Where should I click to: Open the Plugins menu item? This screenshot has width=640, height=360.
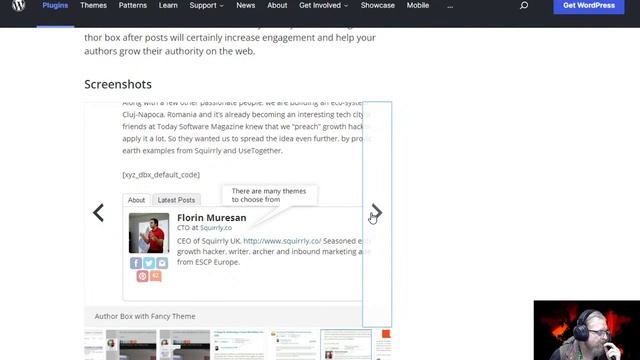pos(55,5)
